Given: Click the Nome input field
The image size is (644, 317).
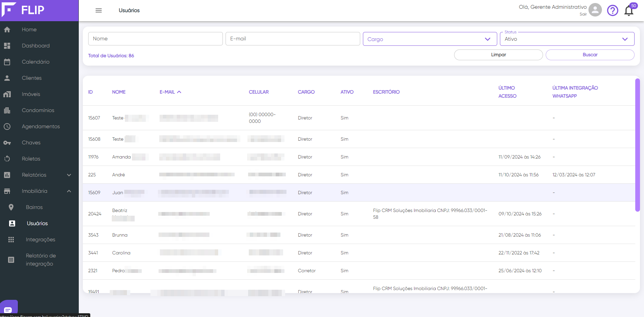Looking at the screenshot, I should pyautogui.click(x=155, y=39).
